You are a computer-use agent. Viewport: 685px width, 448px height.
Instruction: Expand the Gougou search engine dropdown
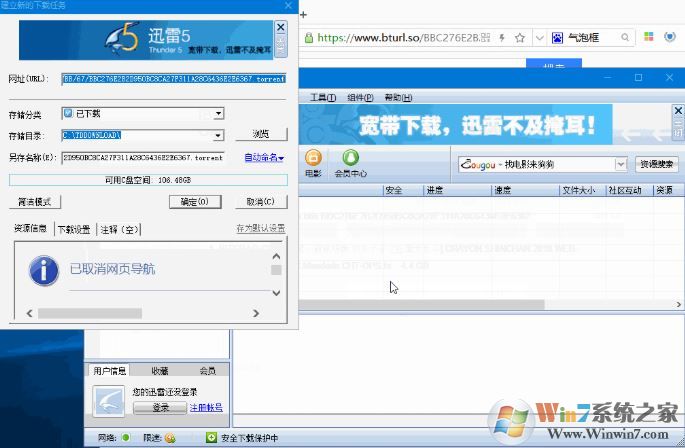click(620, 164)
